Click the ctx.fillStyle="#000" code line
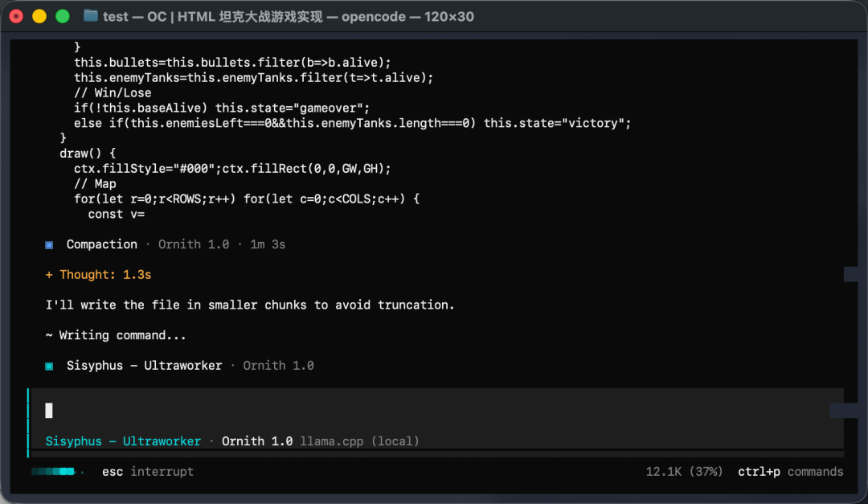This screenshot has height=504, width=868. 232,169
